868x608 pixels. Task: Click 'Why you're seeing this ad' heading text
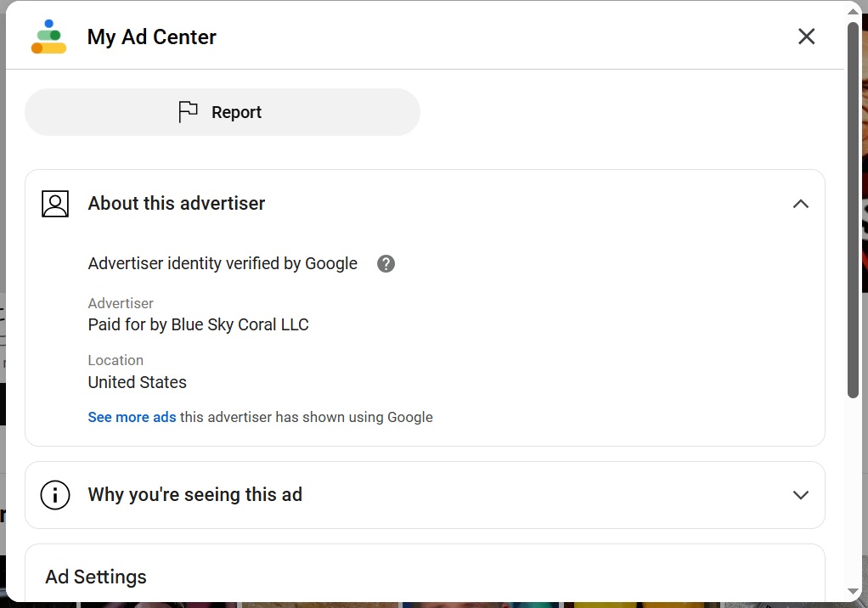(x=194, y=494)
